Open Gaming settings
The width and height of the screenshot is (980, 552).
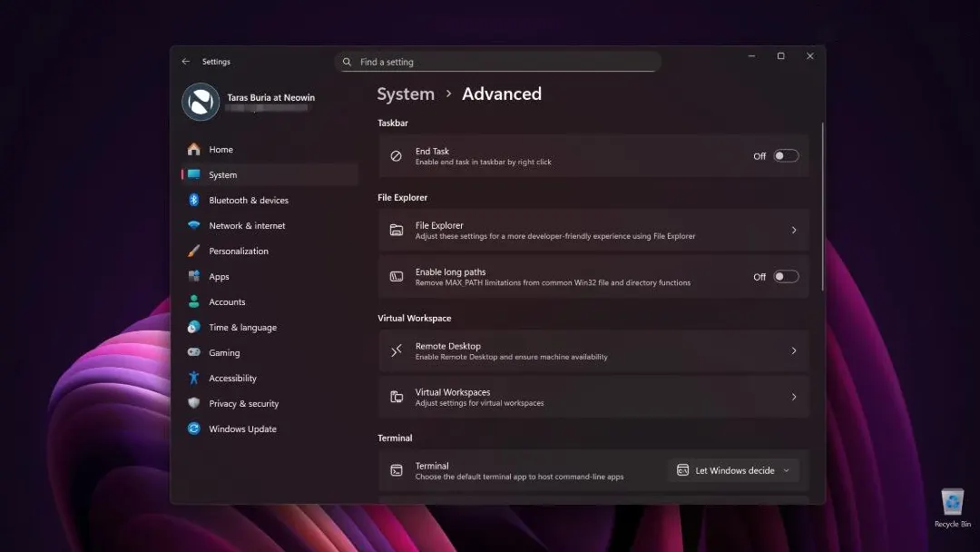click(x=222, y=352)
